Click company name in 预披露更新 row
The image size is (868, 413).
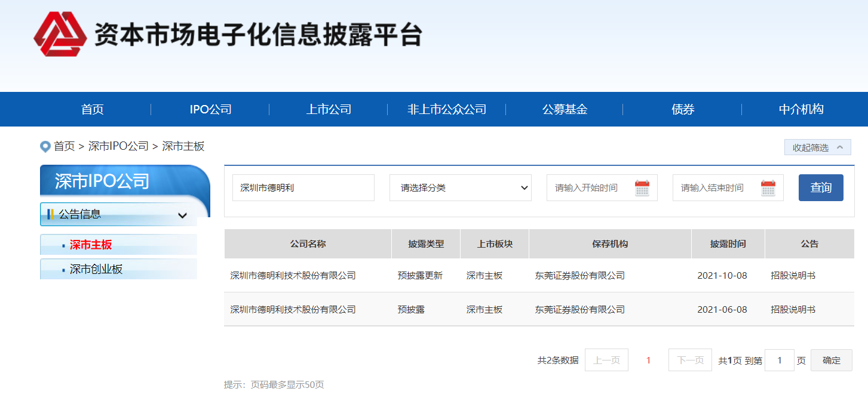[293, 276]
